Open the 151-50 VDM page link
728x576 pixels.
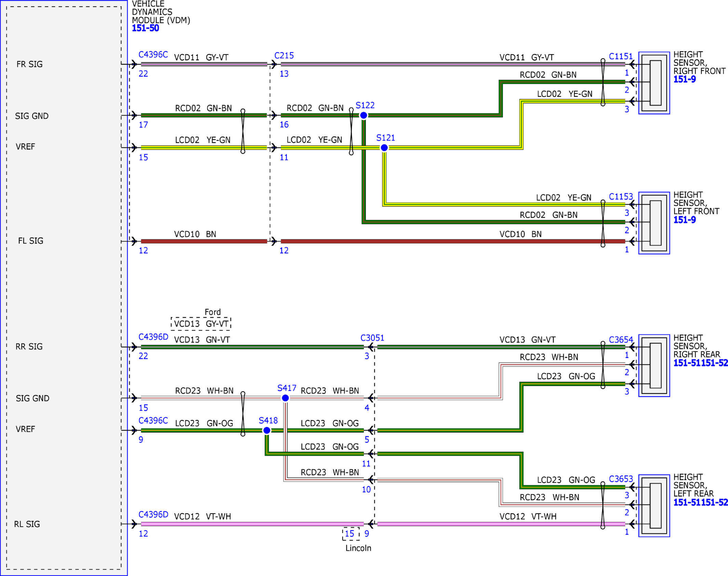[x=146, y=28]
